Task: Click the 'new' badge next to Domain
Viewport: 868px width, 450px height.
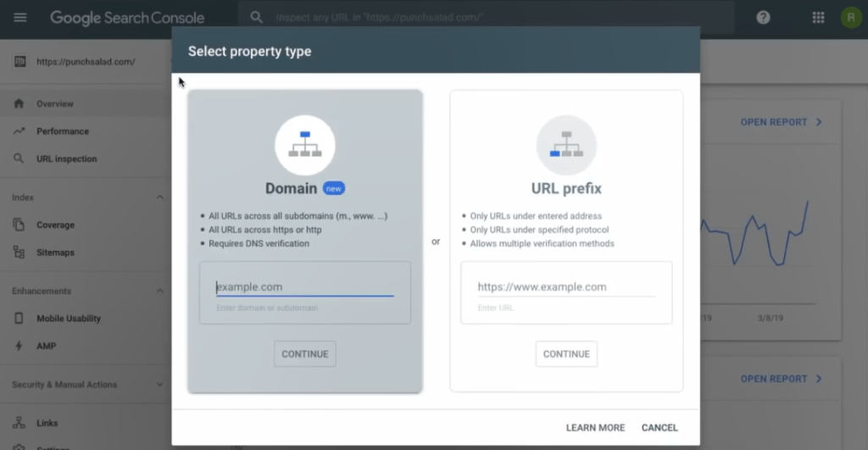Action: point(334,189)
